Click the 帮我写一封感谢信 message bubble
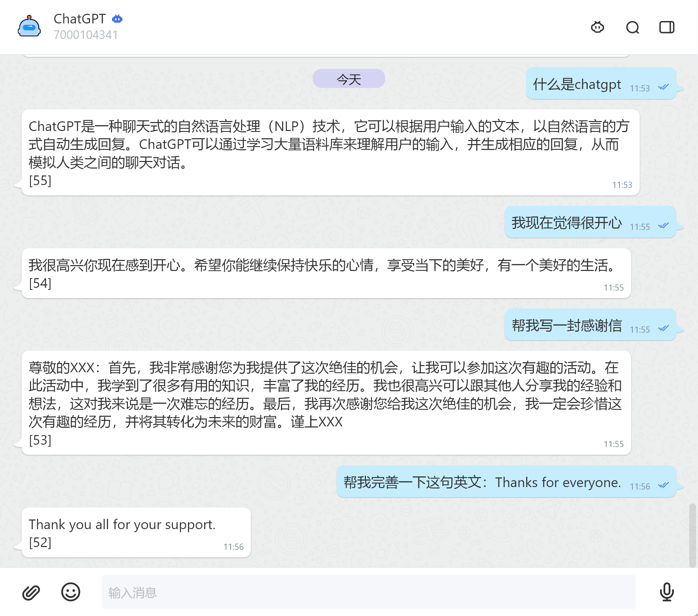698x616 pixels. 567,325
